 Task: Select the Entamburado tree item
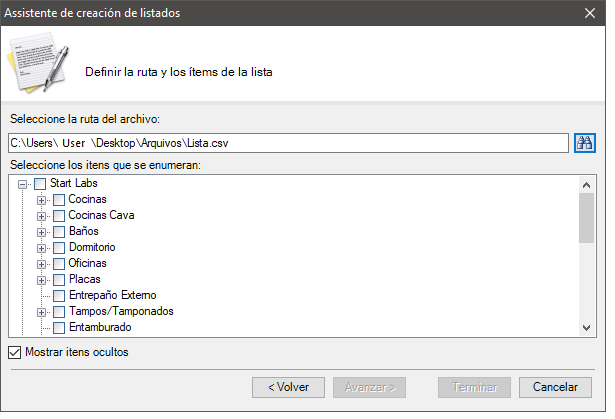(100, 327)
